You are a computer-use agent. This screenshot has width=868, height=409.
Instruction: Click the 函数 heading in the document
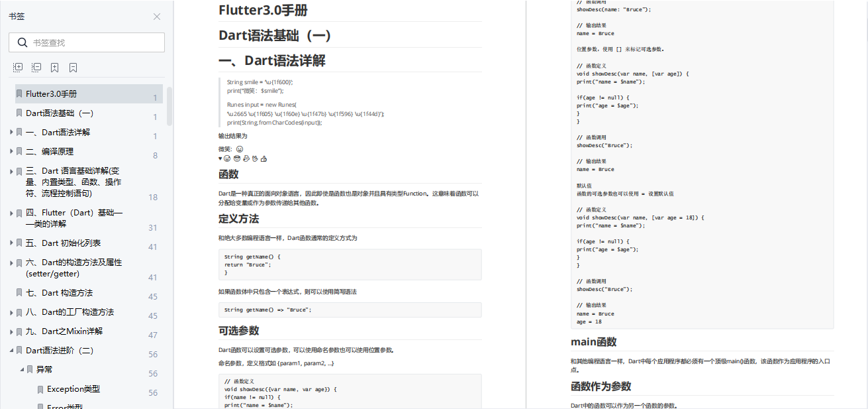[228, 174]
